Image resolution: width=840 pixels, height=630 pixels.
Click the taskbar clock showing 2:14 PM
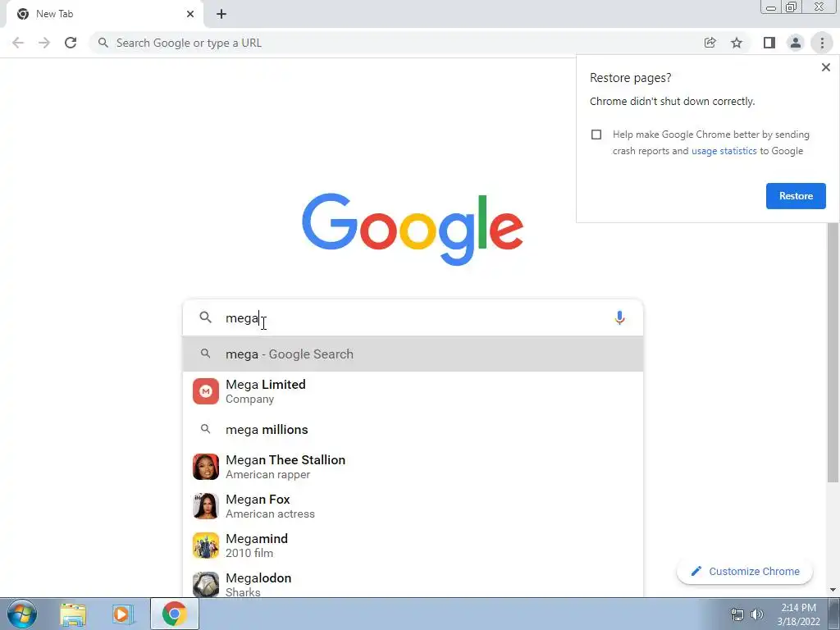pos(798,614)
